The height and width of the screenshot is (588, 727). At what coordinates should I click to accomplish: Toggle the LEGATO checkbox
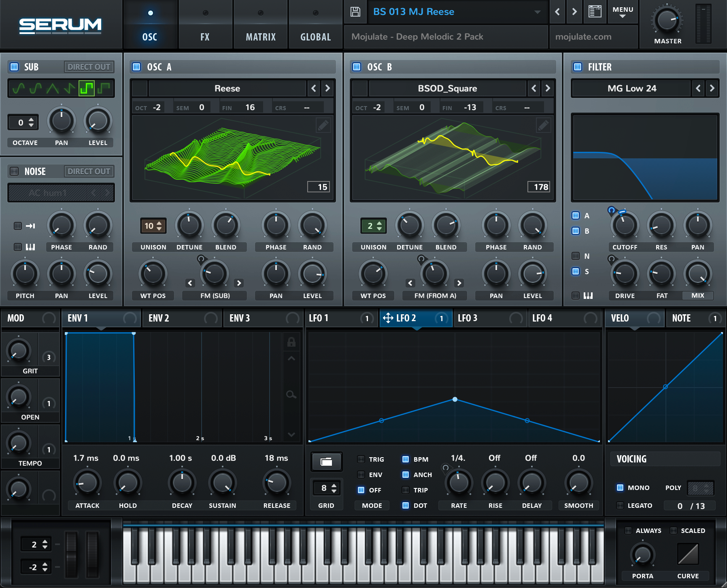point(620,505)
